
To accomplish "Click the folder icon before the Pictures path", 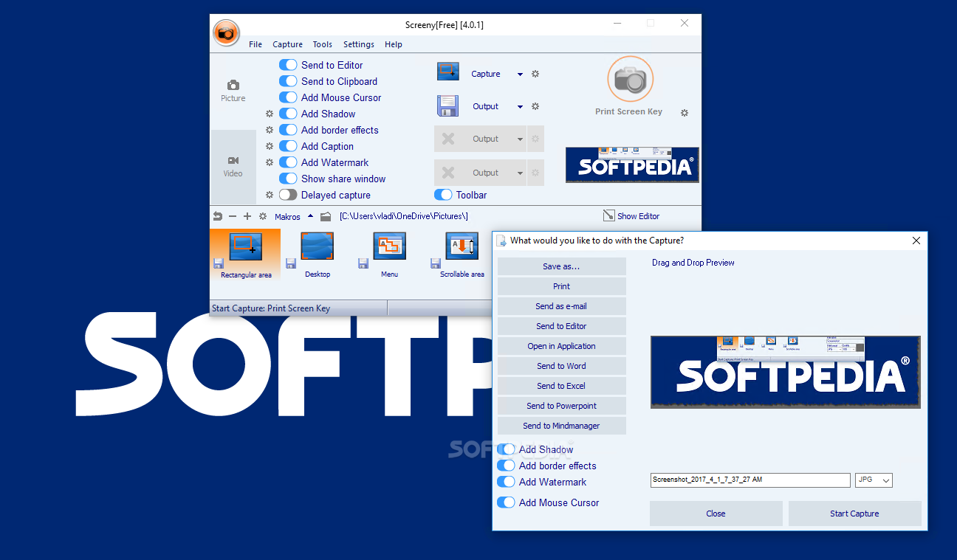I will [326, 216].
